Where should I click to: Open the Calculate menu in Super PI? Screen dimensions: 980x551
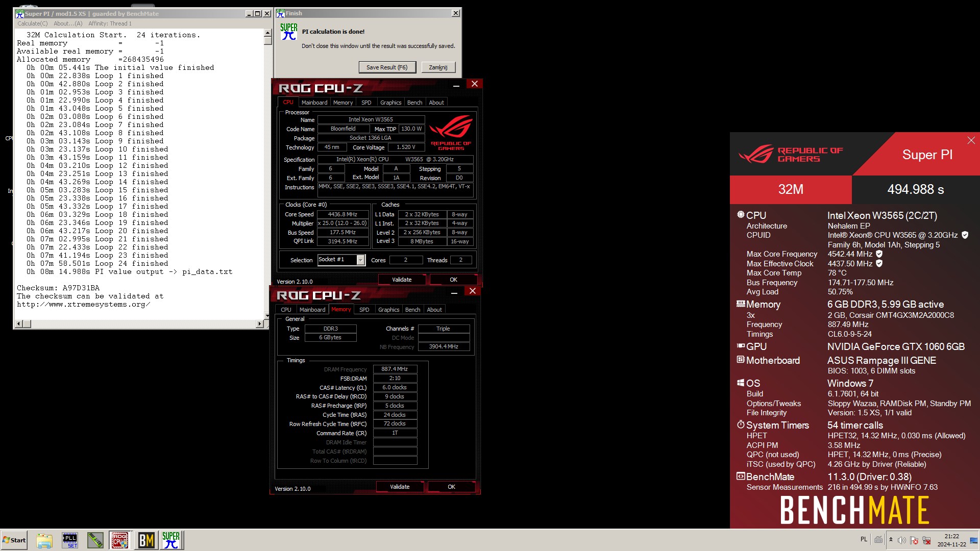[x=32, y=23]
